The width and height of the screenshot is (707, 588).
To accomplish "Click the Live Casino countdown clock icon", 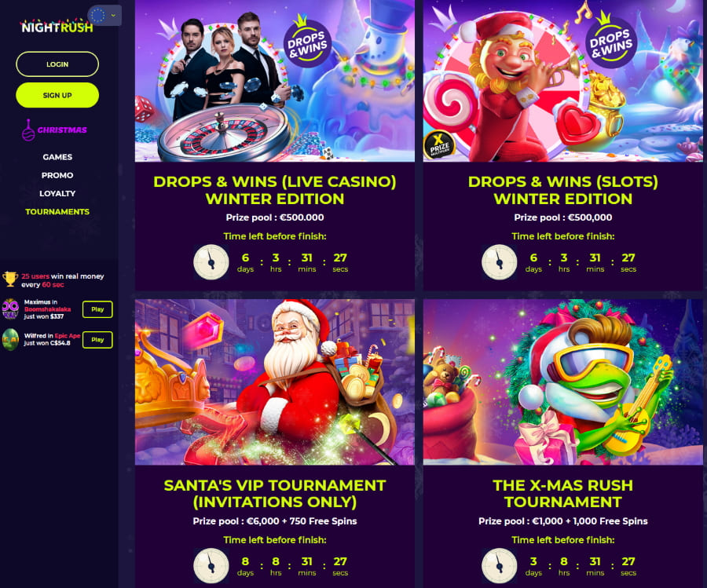I will point(211,262).
